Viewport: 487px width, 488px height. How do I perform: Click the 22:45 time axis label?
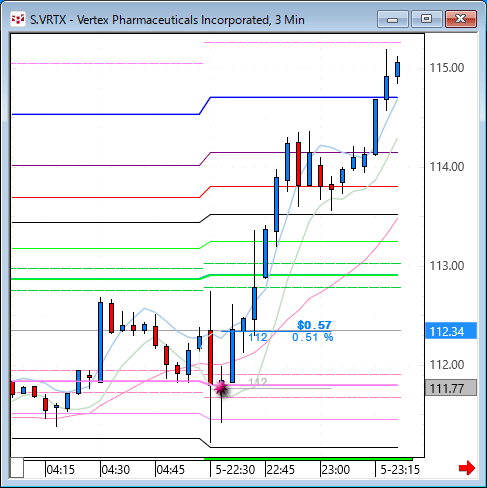tap(281, 470)
